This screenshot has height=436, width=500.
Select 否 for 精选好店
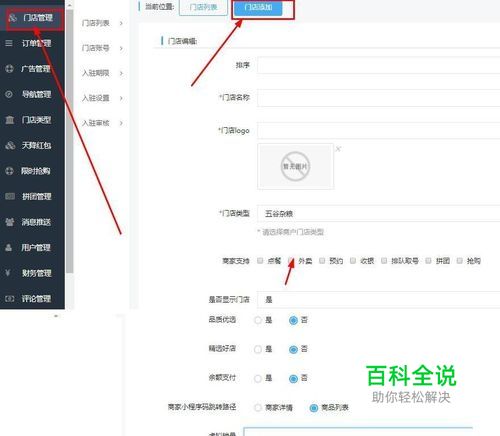click(293, 349)
